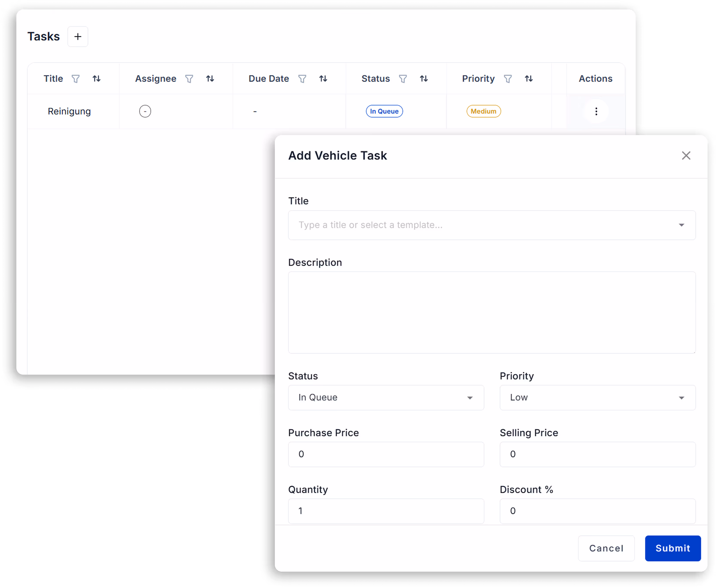Screen dimensions: 717x588
Task: Filter tasks by Due Date
Action: point(302,79)
